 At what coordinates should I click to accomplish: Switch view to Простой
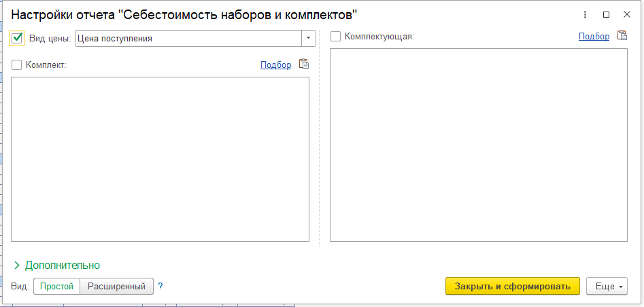point(56,286)
